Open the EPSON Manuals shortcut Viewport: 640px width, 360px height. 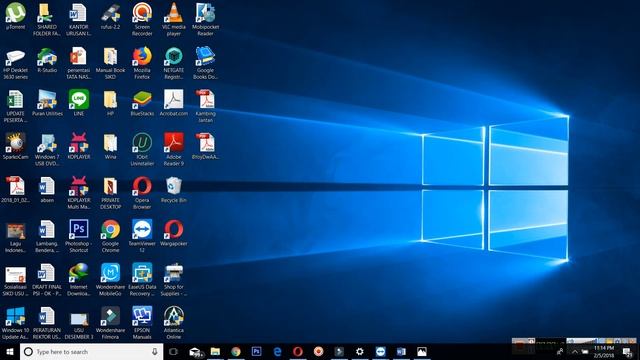142,323
